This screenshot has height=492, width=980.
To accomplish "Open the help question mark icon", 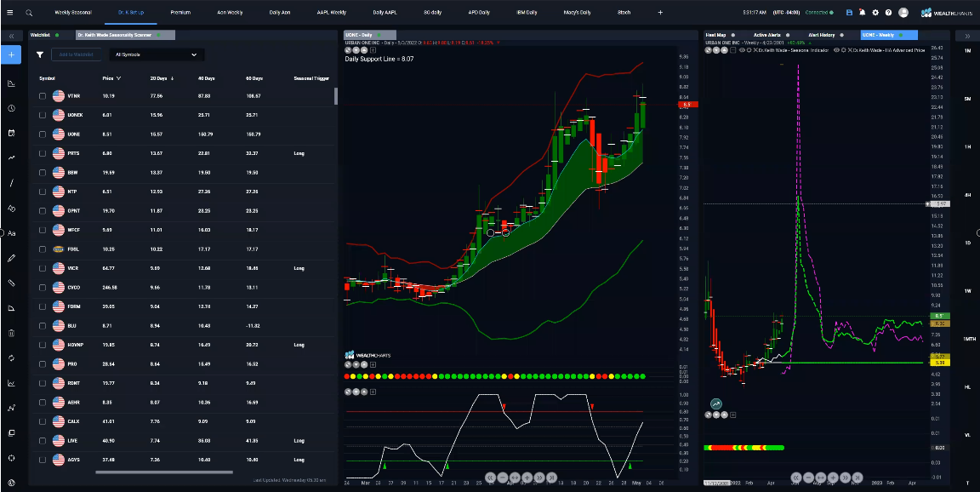I will click(888, 13).
